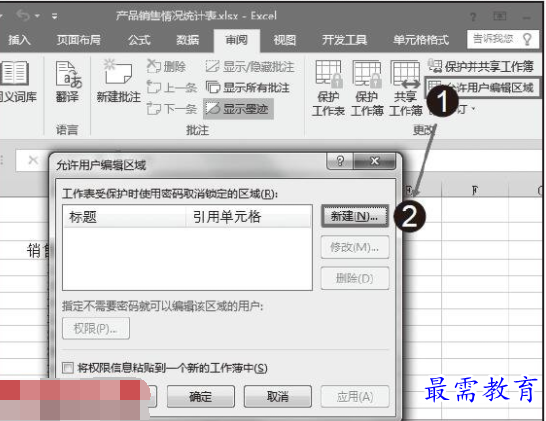Open the Translate (翻译) tool

(68, 82)
